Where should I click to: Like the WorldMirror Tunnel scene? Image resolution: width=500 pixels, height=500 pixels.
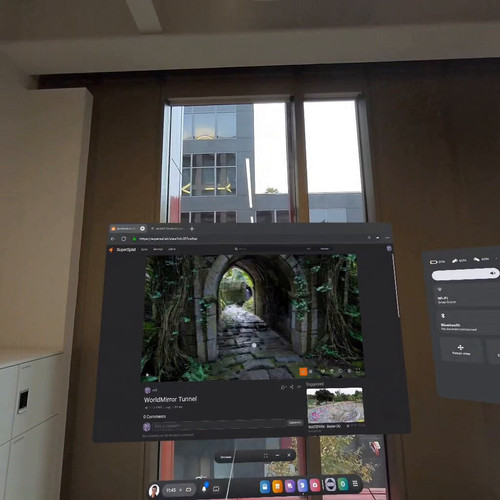click(x=284, y=387)
